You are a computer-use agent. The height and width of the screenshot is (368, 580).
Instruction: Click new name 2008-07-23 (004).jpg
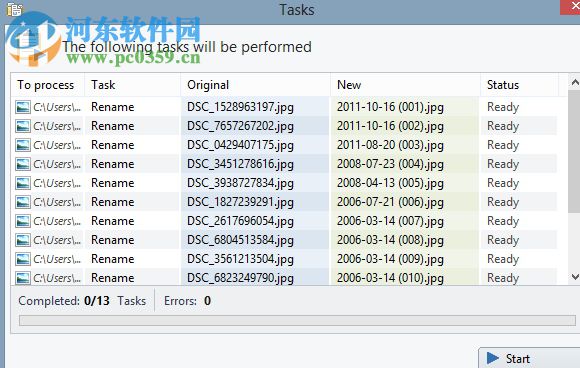pos(390,164)
